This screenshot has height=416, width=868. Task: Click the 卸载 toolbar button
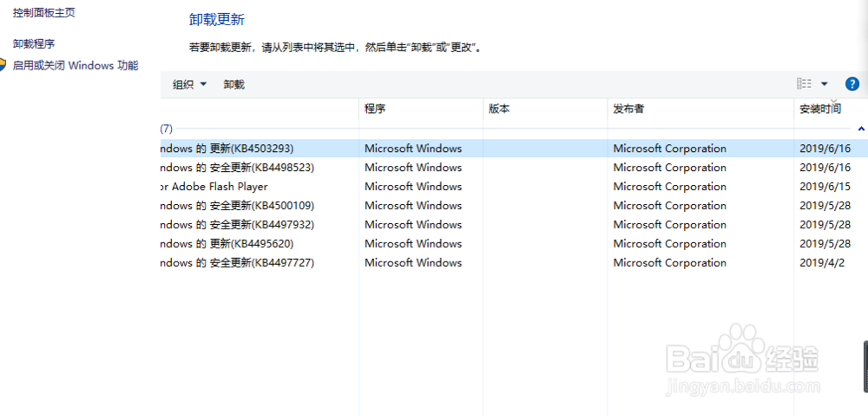point(233,84)
